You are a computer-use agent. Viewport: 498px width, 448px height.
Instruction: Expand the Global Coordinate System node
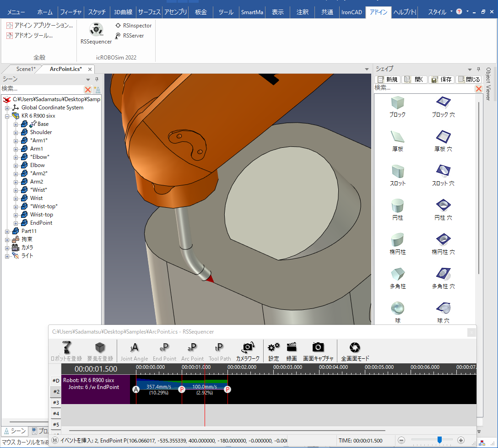7,108
